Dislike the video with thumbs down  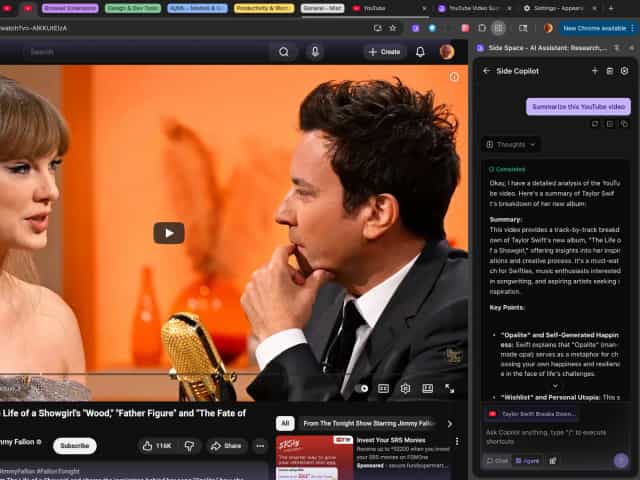188,446
